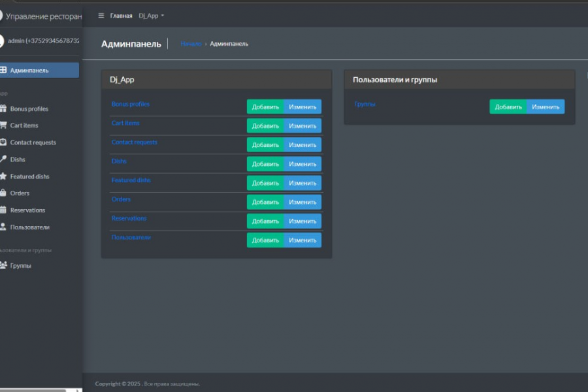Click Добавить for Dishs
The width and height of the screenshot is (588, 392).
click(265, 164)
